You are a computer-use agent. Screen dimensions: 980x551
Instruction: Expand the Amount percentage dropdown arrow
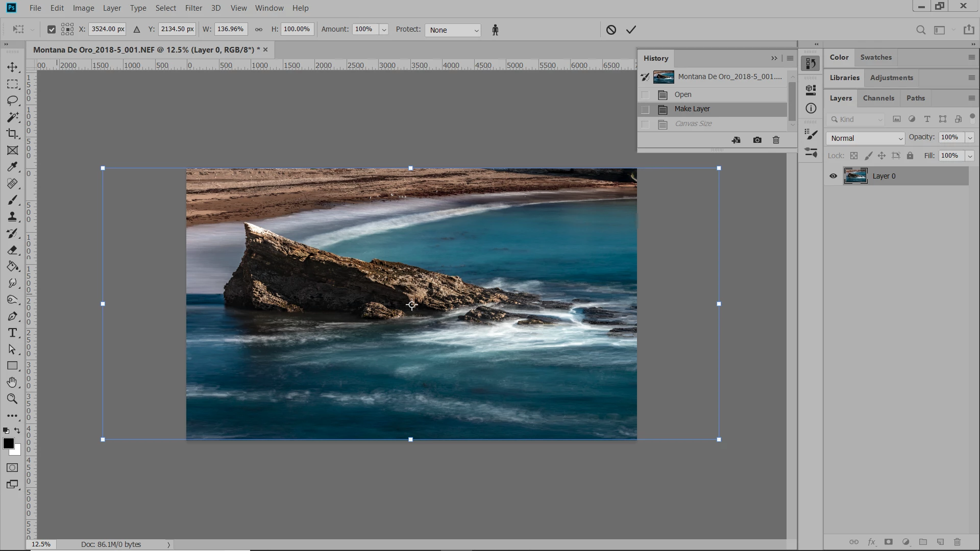pyautogui.click(x=384, y=30)
